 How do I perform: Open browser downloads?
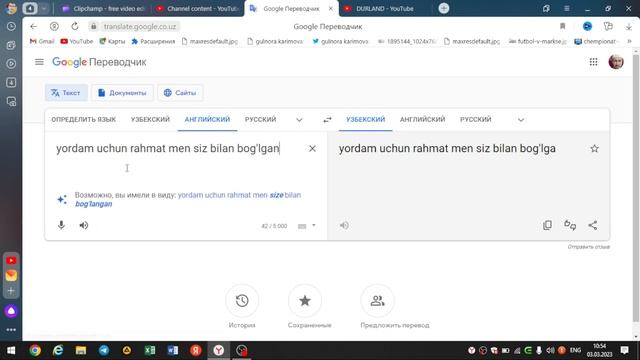point(629,27)
